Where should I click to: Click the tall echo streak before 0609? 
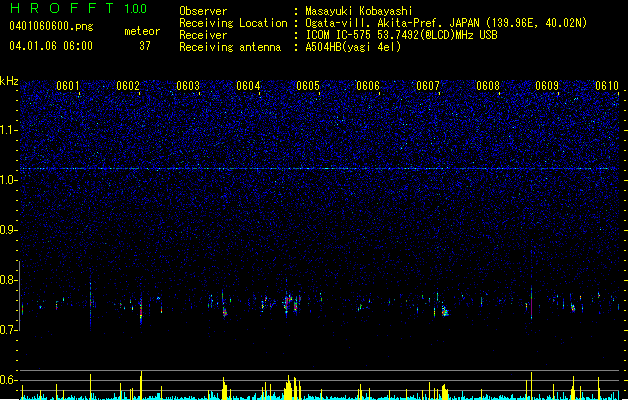(x=532, y=303)
